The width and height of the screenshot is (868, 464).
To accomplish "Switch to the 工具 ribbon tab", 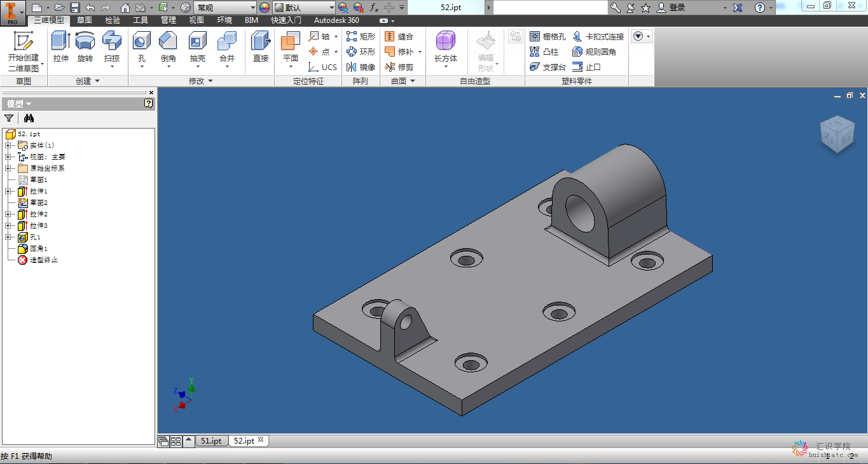I will coord(141,20).
